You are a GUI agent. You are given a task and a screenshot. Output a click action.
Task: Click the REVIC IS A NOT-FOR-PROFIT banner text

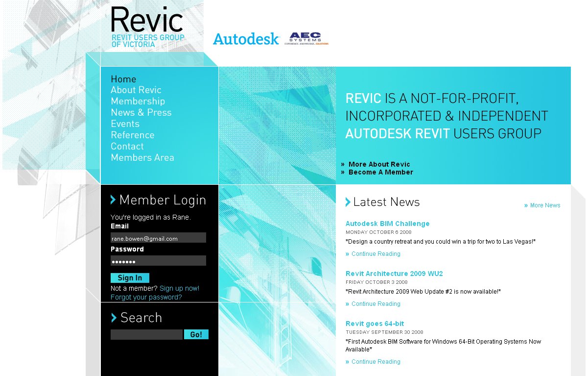pos(447,116)
